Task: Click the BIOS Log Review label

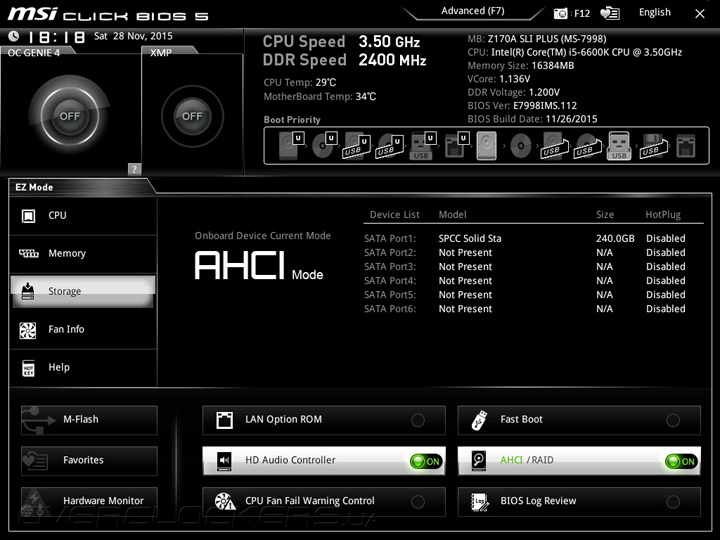Action: pos(538,501)
